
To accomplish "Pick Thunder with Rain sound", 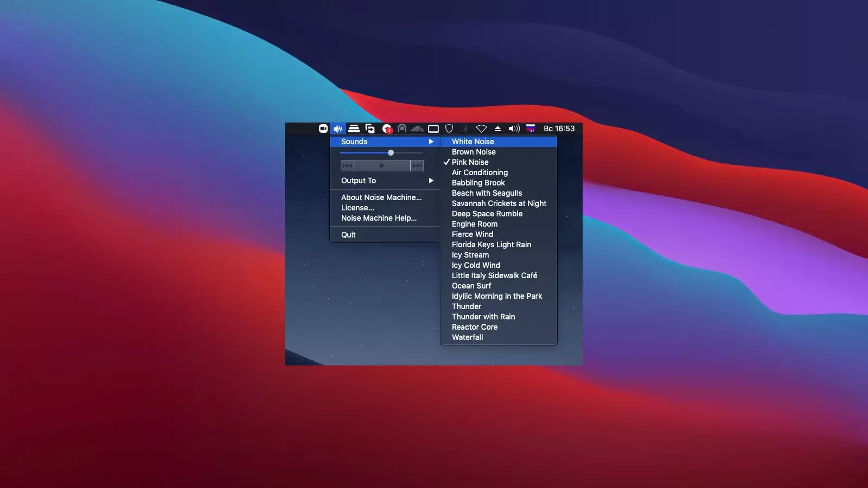I will click(483, 317).
